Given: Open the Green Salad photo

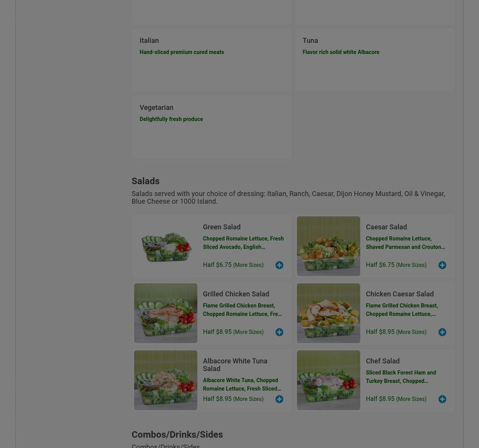Looking at the screenshot, I should (166, 246).
